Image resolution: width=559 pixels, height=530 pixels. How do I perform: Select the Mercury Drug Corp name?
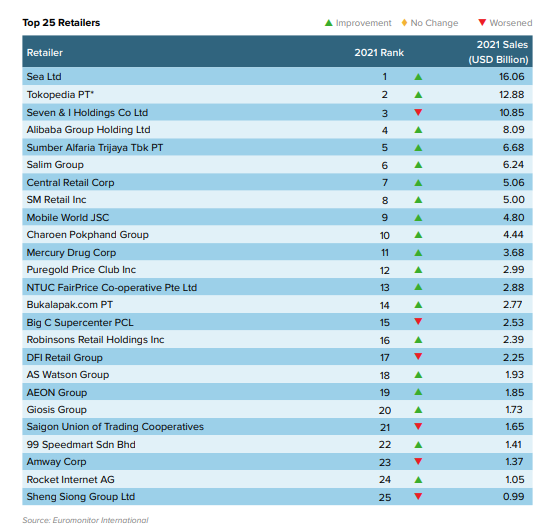(71, 253)
